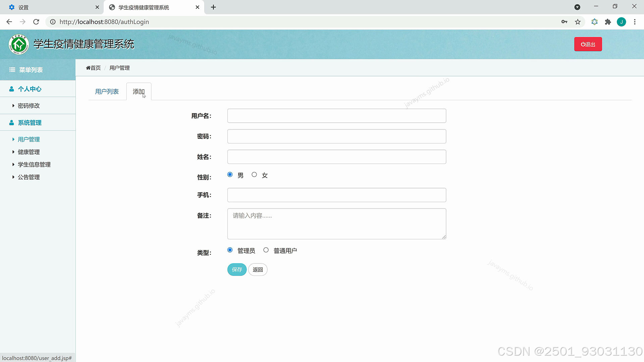Switch to the 用户列表 tab

tap(107, 92)
